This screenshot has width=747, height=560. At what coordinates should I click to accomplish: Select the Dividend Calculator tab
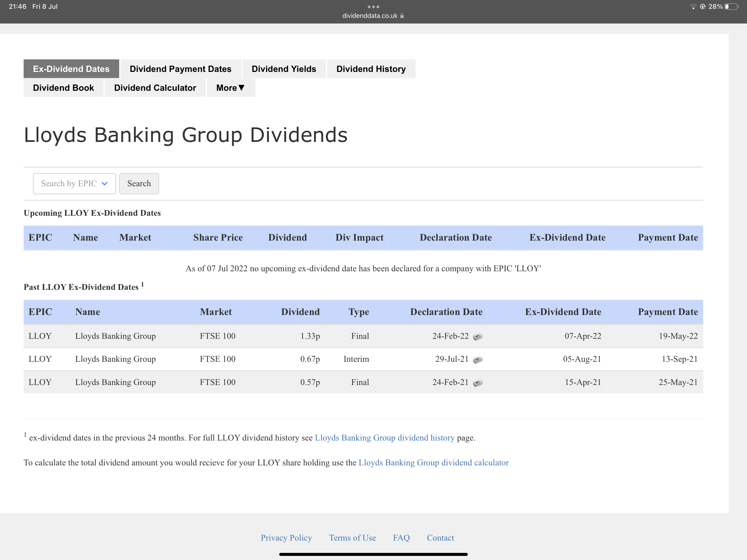(155, 88)
